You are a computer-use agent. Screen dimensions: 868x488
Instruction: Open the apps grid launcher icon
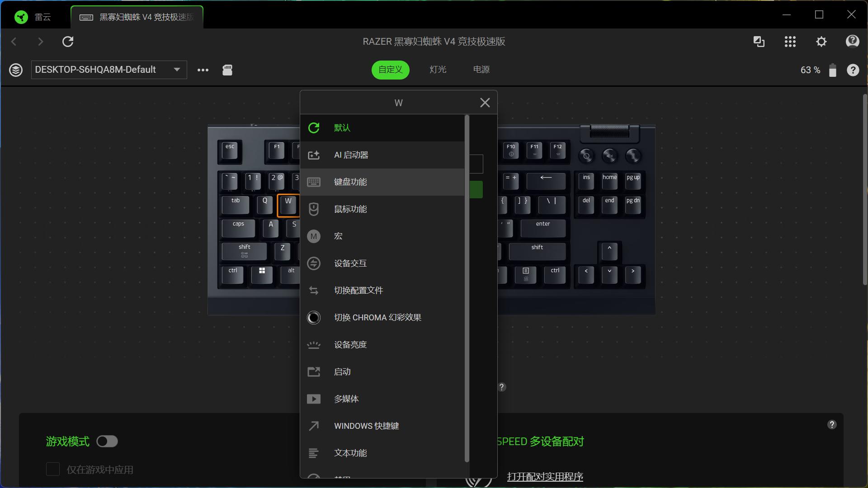(x=790, y=42)
